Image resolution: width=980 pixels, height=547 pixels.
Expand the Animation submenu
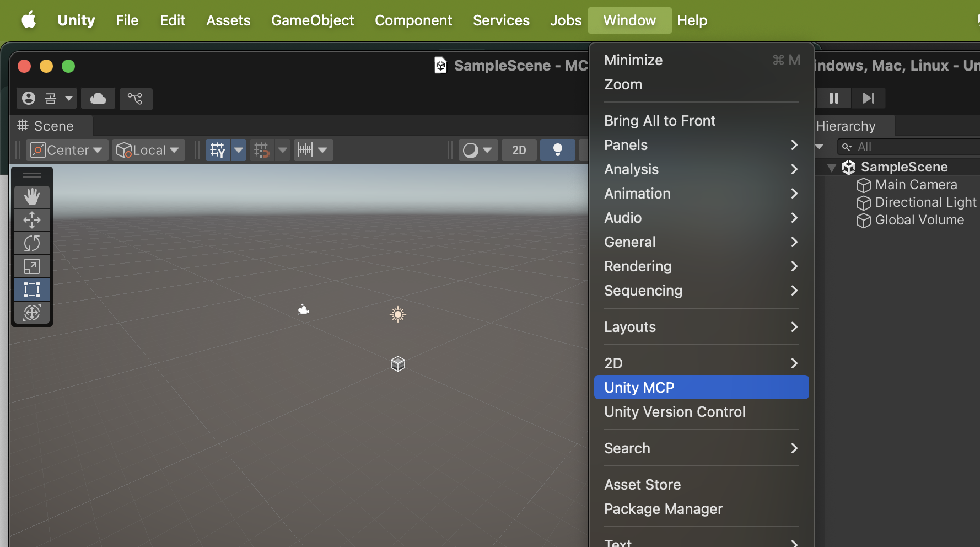click(x=702, y=194)
